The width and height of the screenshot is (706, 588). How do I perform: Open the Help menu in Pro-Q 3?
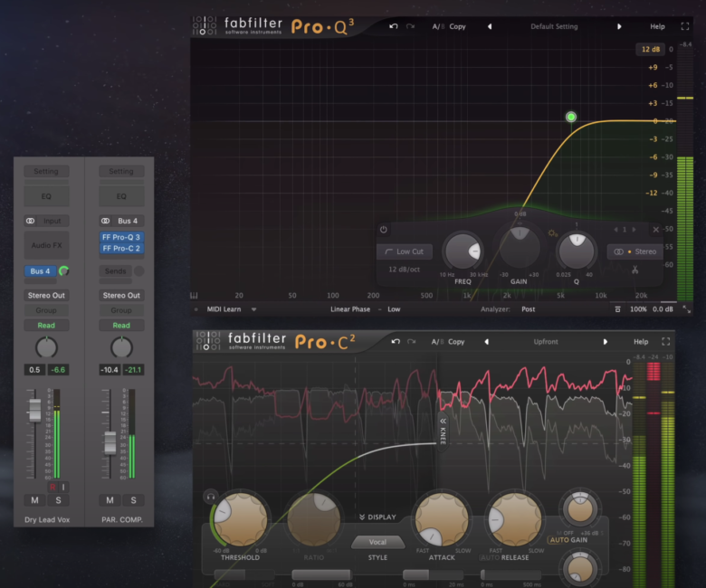[x=657, y=26]
